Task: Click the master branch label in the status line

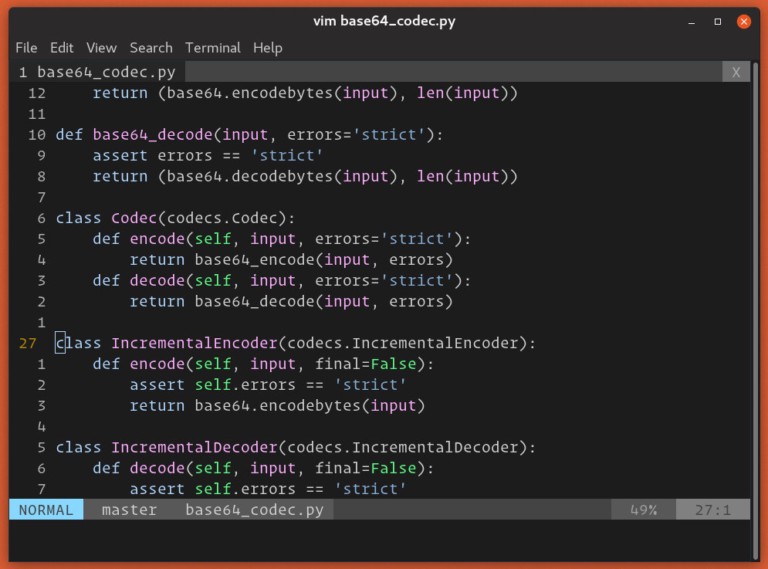Action: click(x=129, y=510)
